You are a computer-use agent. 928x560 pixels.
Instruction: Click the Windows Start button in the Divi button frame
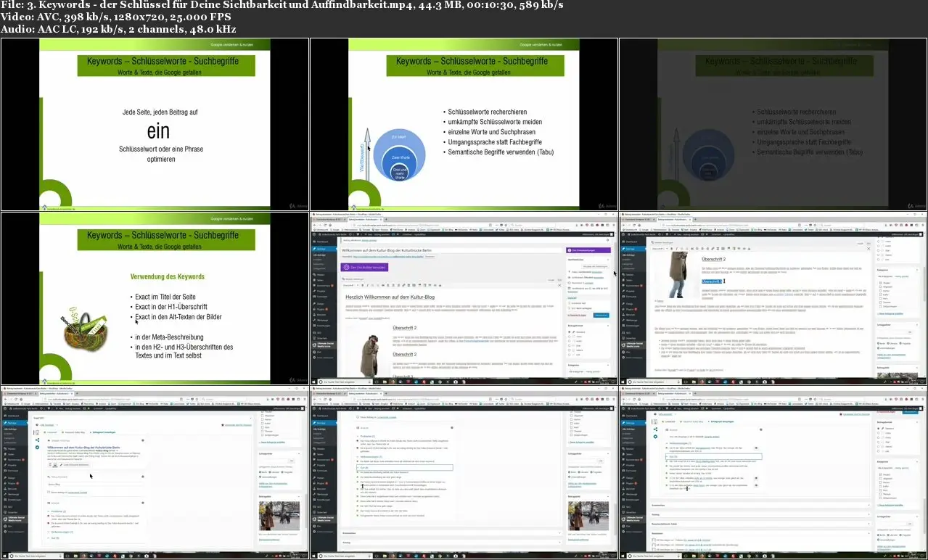(x=313, y=381)
